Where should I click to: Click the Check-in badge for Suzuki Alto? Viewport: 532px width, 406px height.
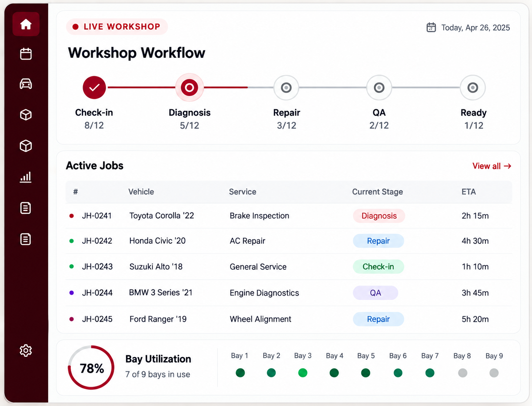tap(378, 267)
